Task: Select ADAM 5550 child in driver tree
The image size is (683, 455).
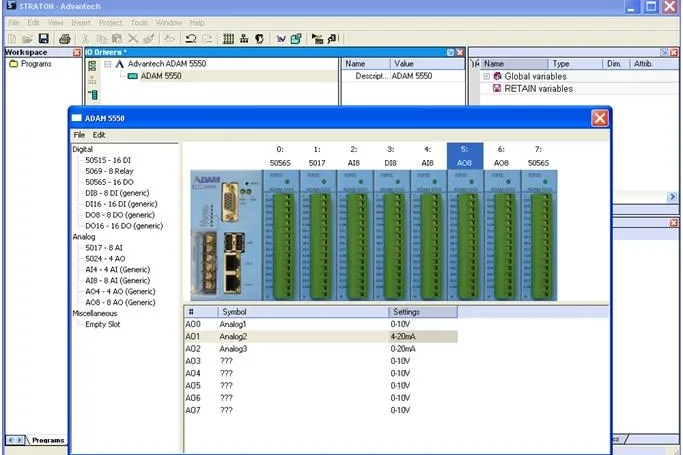Action: (x=161, y=76)
